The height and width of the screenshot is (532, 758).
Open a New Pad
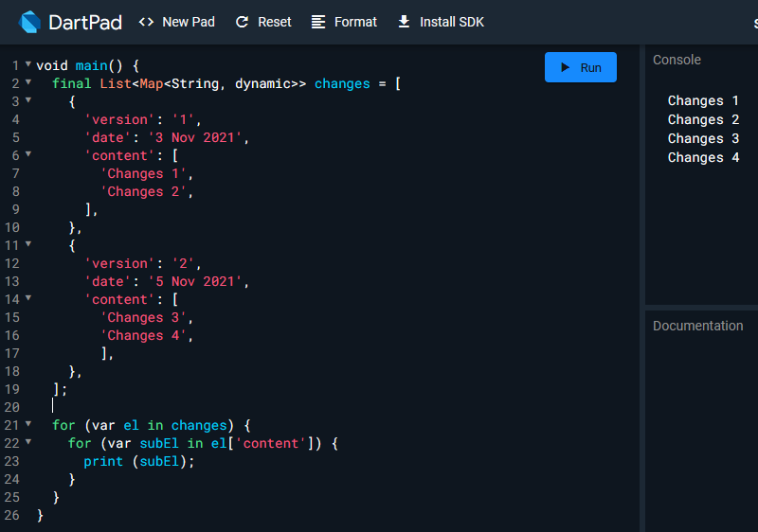[177, 22]
